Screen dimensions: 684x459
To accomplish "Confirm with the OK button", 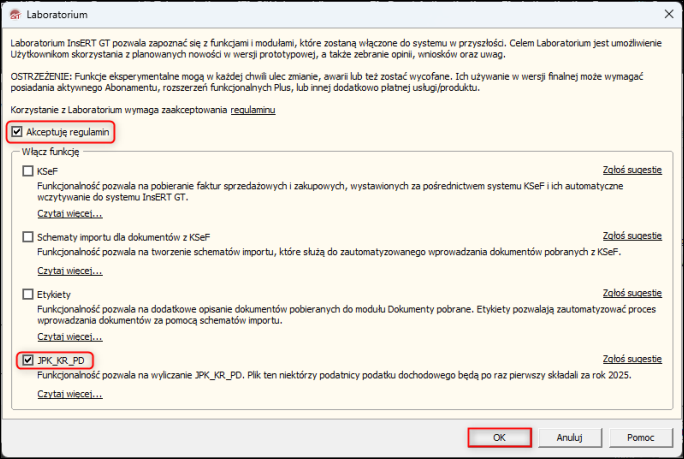I will point(499,438).
